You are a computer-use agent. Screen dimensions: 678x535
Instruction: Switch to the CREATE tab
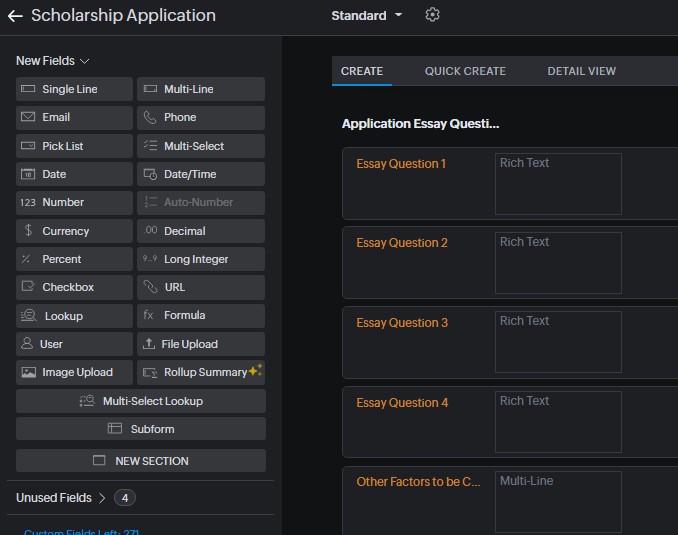(x=362, y=71)
